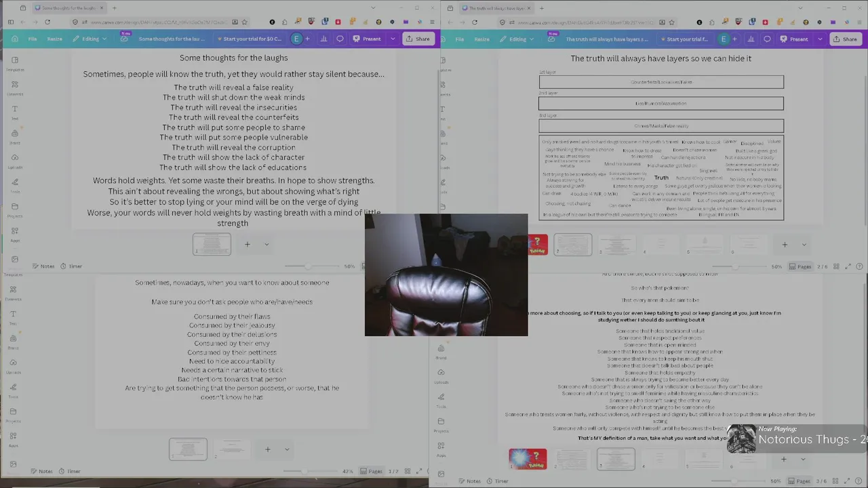Open Templates panel in upper-left sidebar

15,63
